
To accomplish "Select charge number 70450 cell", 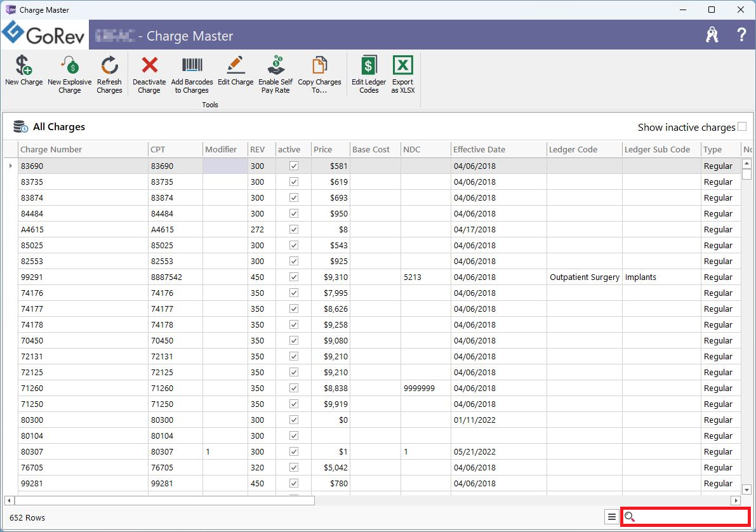I will [x=83, y=340].
